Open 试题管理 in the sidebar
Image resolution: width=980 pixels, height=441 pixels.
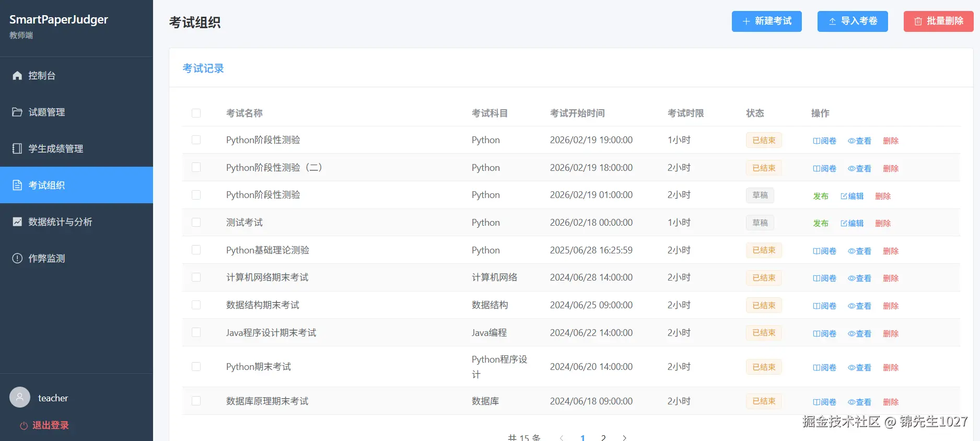76,112
